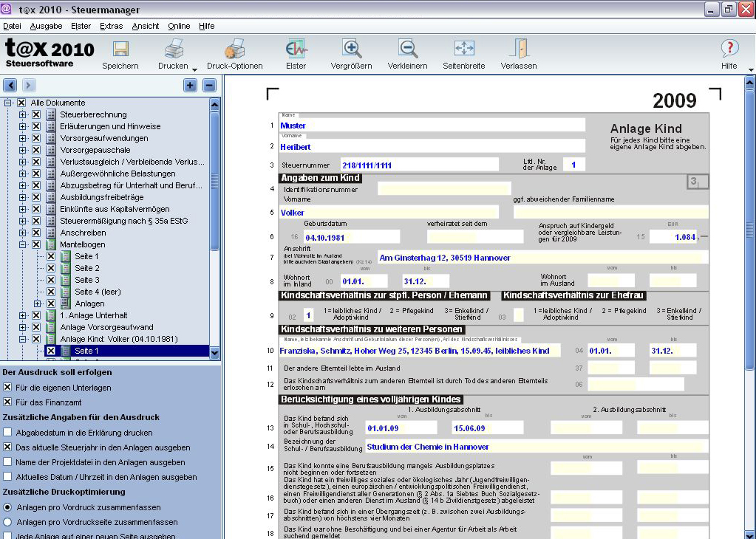The height and width of the screenshot is (539, 756).
Task: Click the plus button to expand all documents
Action: [x=190, y=86]
